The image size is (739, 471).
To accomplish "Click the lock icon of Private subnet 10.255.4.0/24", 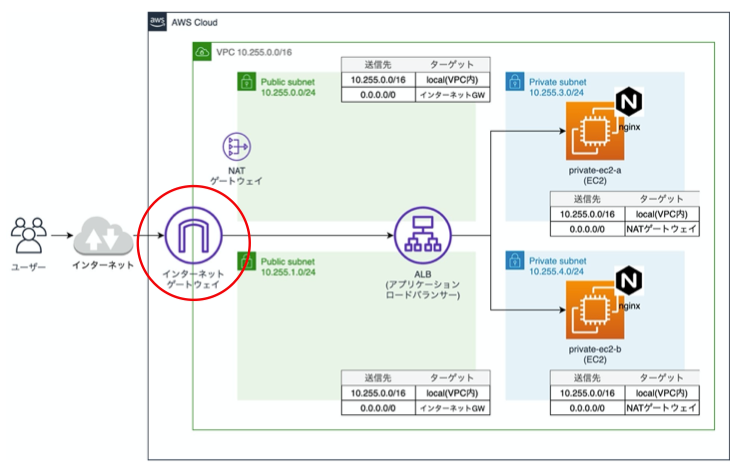I will (x=515, y=261).
